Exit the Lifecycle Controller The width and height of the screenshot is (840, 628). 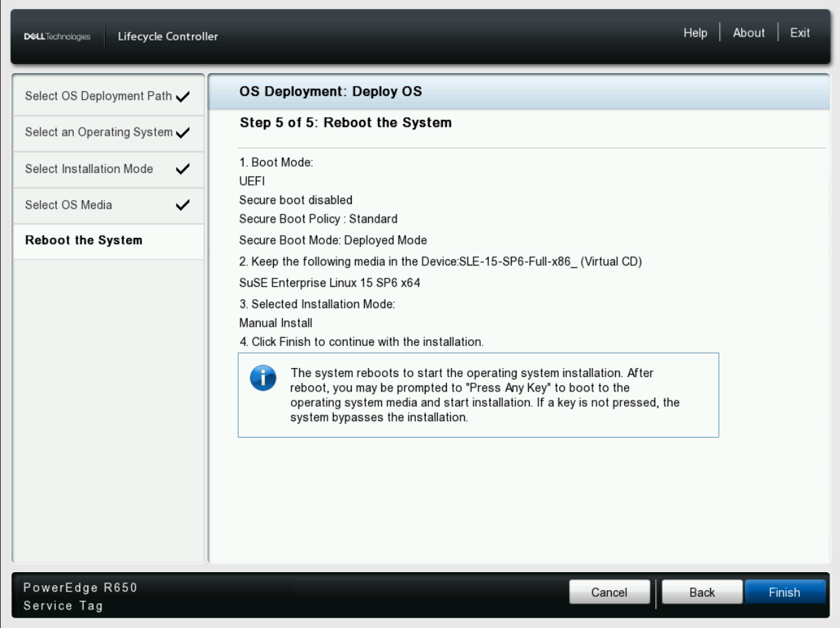(x=800, y=32)
